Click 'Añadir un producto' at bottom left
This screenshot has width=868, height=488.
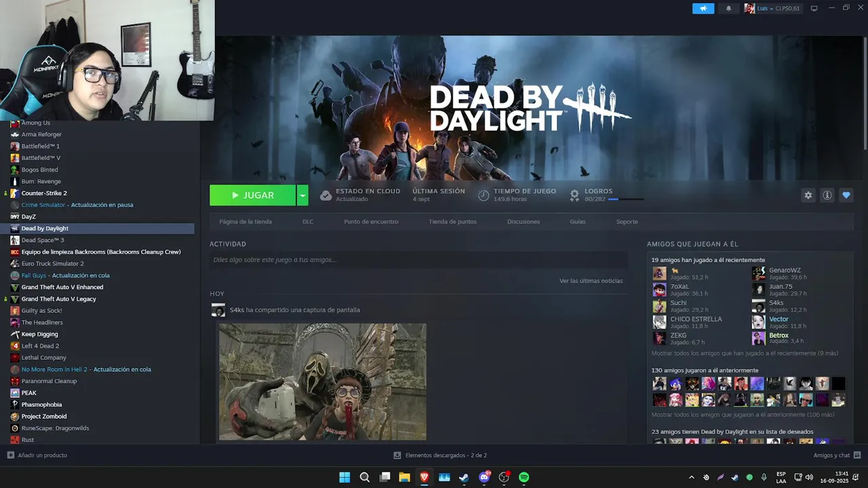37,455
